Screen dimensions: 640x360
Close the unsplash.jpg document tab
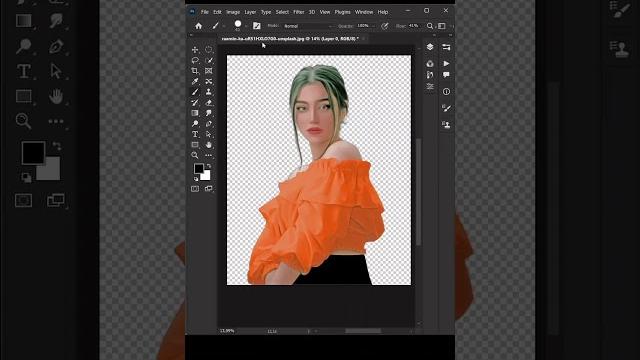click(363, 39)
